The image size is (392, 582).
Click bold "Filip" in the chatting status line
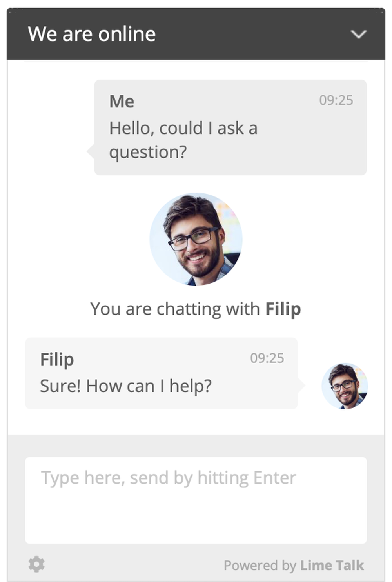(x=283, y=309)
